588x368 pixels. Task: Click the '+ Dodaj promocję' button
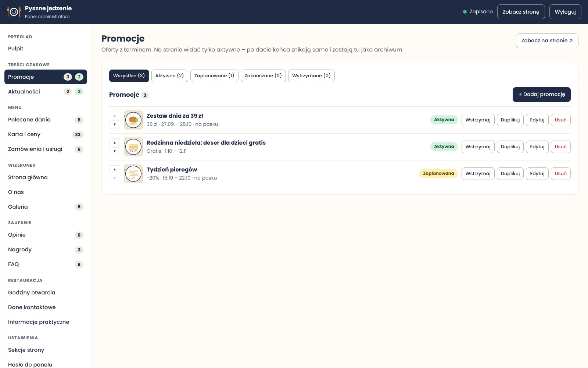pos(542,95)
